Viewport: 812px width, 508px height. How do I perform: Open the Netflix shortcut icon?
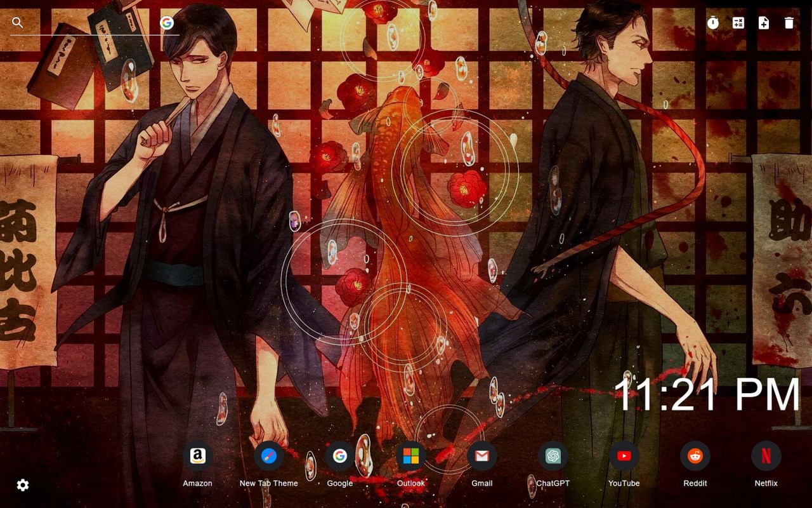tap(766, 456)
